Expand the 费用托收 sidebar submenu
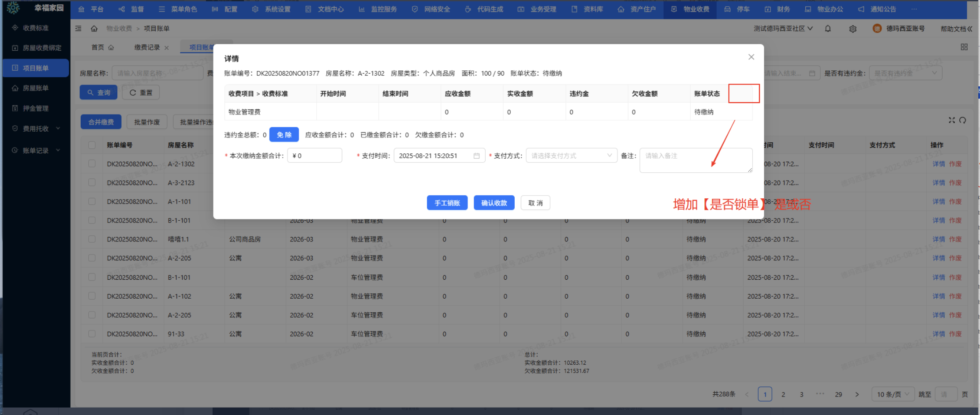The width and height of the screenshot is (980, 415). [x=36, y=129]
